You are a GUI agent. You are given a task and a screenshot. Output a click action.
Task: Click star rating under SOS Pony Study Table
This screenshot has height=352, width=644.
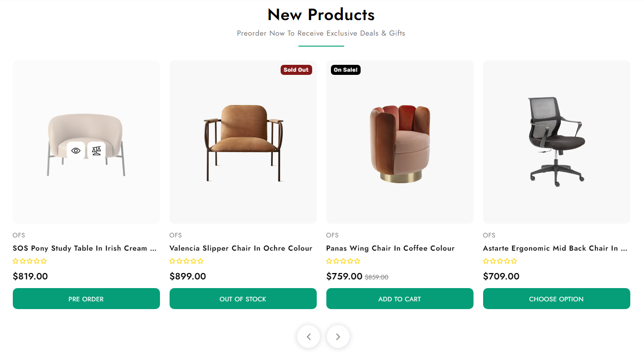pyautogui.click(x=30, y=261)
